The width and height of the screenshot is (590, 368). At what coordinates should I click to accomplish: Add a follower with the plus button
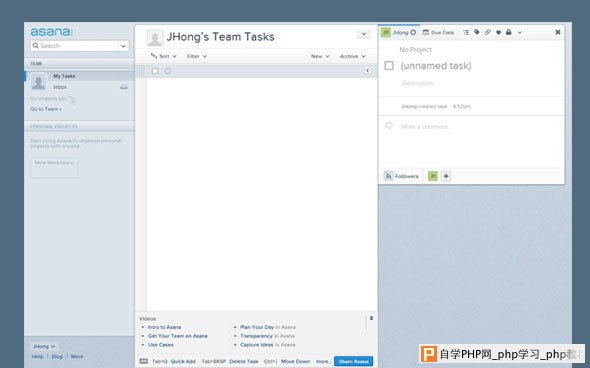[x=446, y=176]
